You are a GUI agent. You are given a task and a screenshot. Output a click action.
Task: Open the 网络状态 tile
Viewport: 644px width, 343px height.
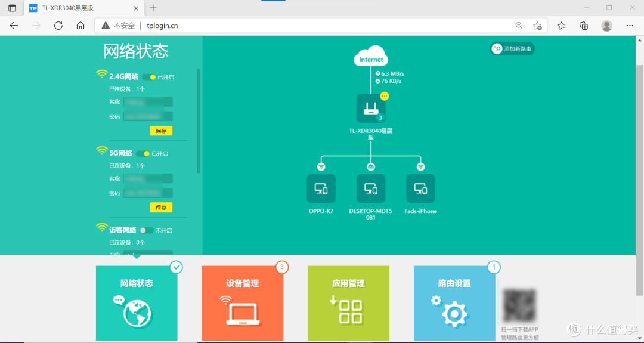point(137,303)
